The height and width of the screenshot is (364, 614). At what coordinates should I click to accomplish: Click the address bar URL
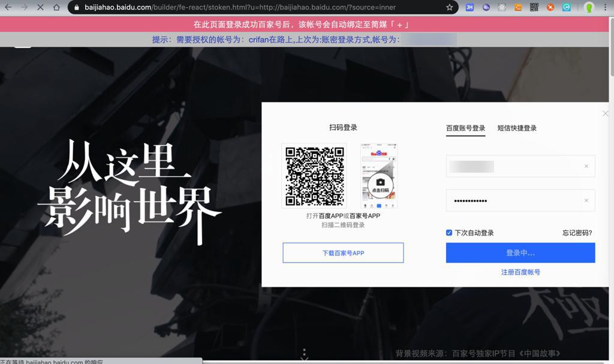tap(240, 7)
